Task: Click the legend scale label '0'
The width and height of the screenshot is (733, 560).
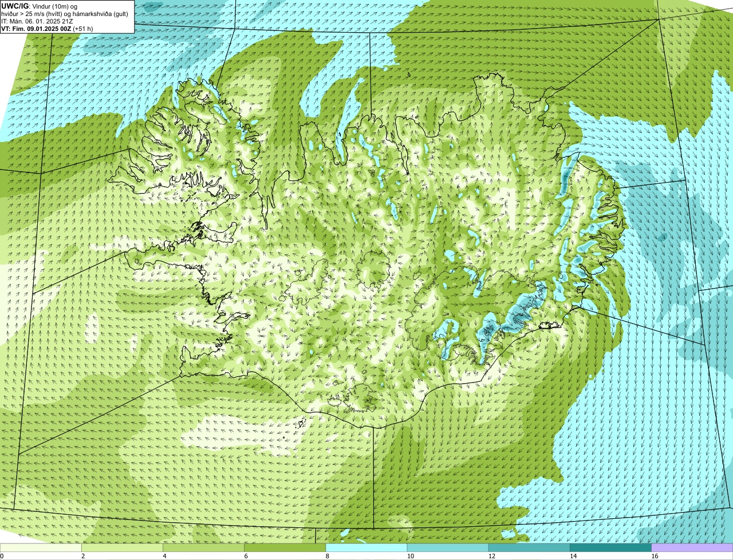Action: coord(2,556)
